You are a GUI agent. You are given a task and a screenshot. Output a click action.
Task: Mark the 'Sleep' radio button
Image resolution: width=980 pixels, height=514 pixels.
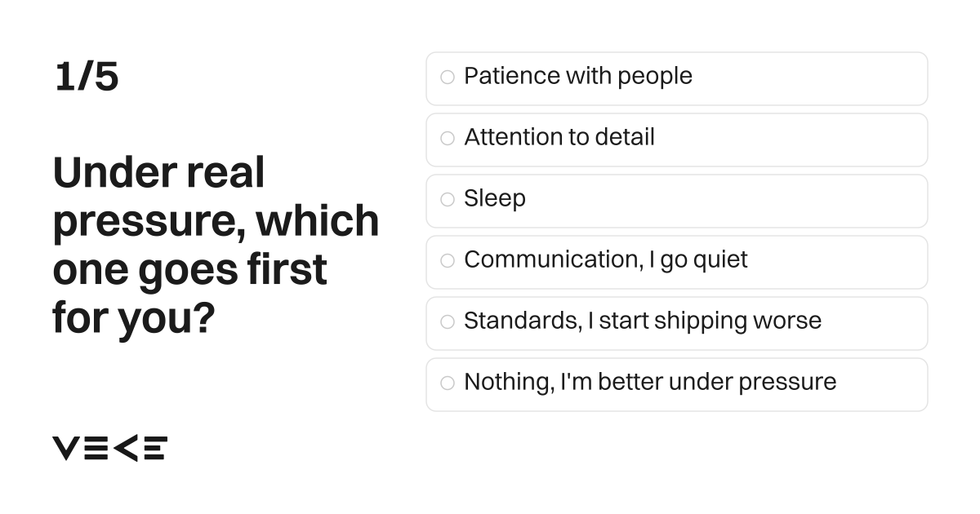(448, 200)
